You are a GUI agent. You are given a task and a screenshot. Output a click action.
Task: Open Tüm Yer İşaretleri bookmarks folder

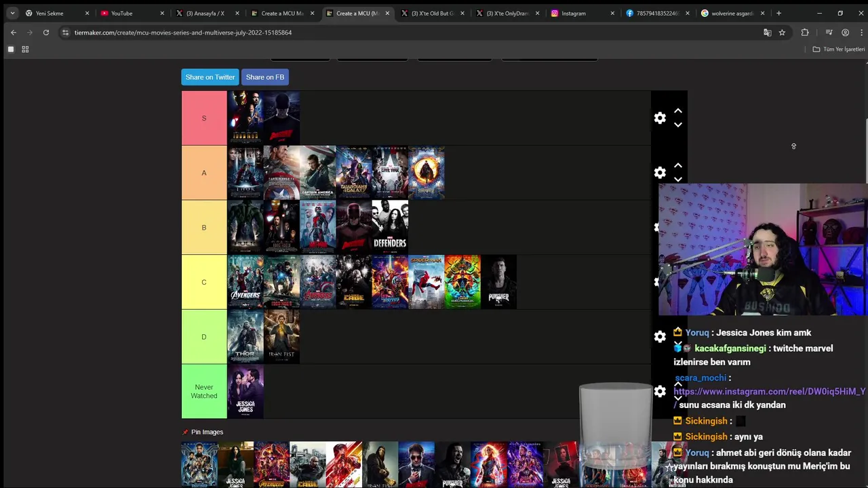(x=839, y=49)
